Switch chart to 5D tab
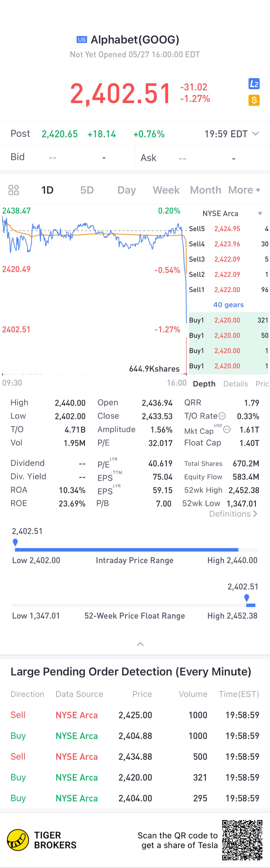Viewport: 270px width, 868px height. (x=87, y=190)
